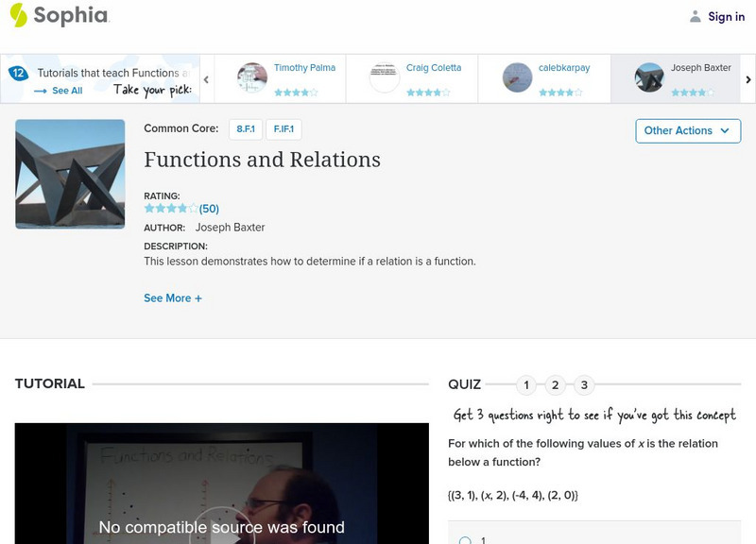Screen dimensions: 756x544
Task: Click the sculpture lesson thumbnail image
Action: coord(70,174)
